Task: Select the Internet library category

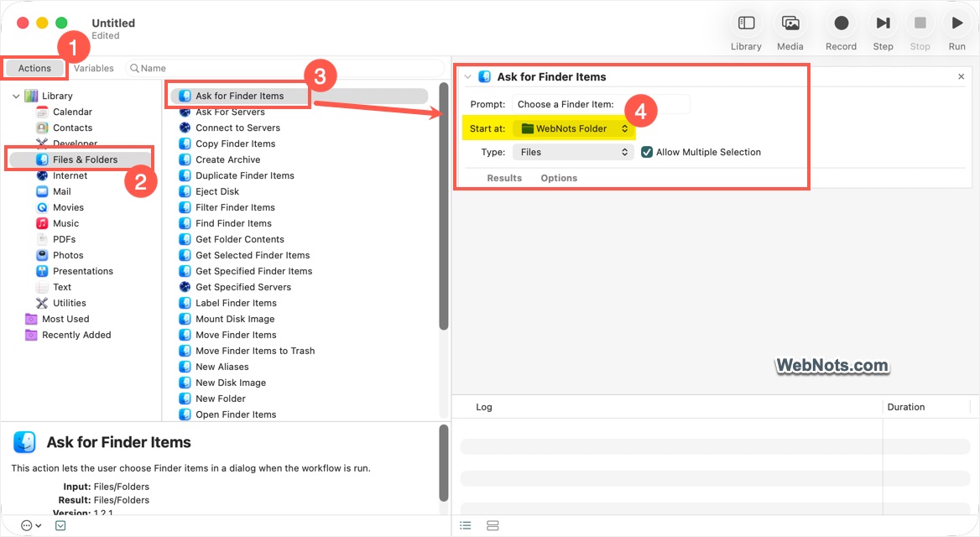Action: [70, 175]
